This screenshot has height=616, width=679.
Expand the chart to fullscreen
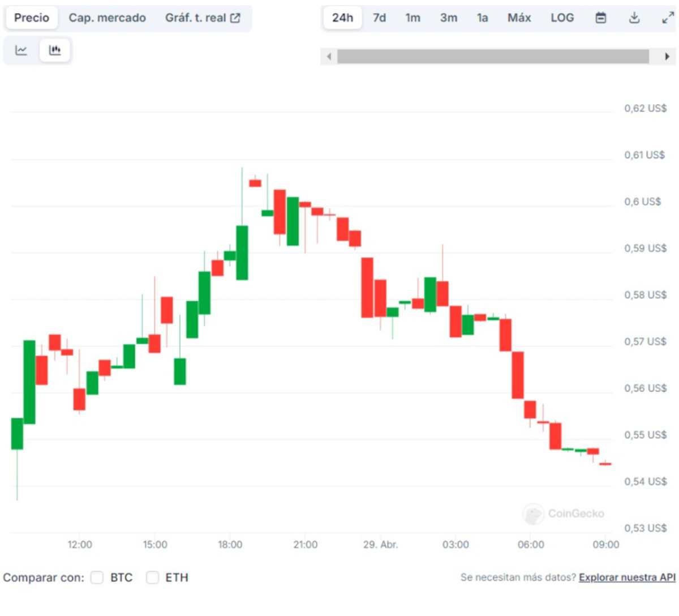tap(668, 18)
